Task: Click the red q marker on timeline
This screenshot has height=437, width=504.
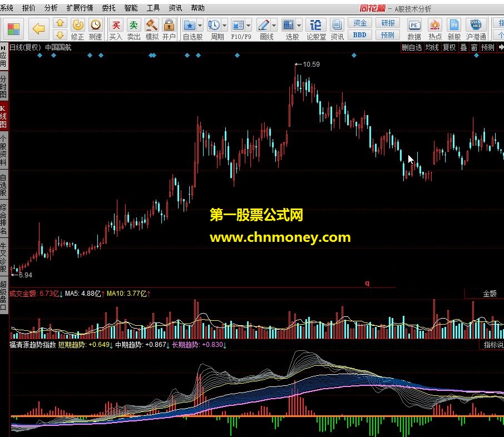Action: (367, 283)
